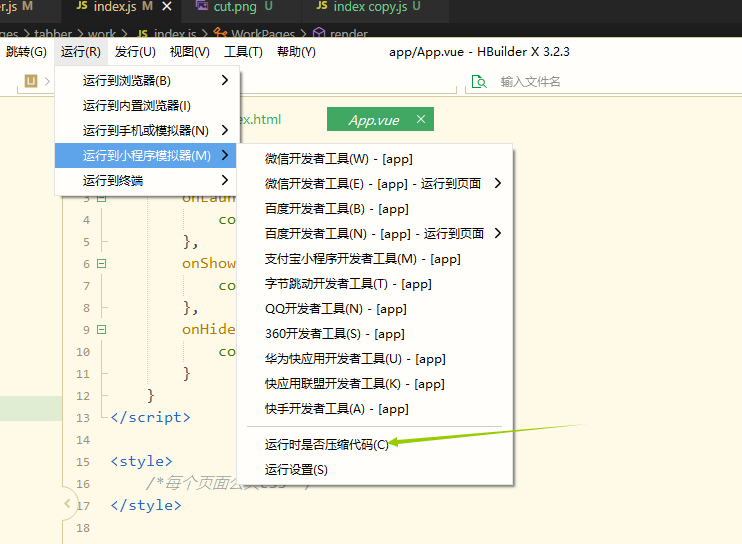
Task: Open the 视图(V) menu
Action: click(x=189, y=52)
